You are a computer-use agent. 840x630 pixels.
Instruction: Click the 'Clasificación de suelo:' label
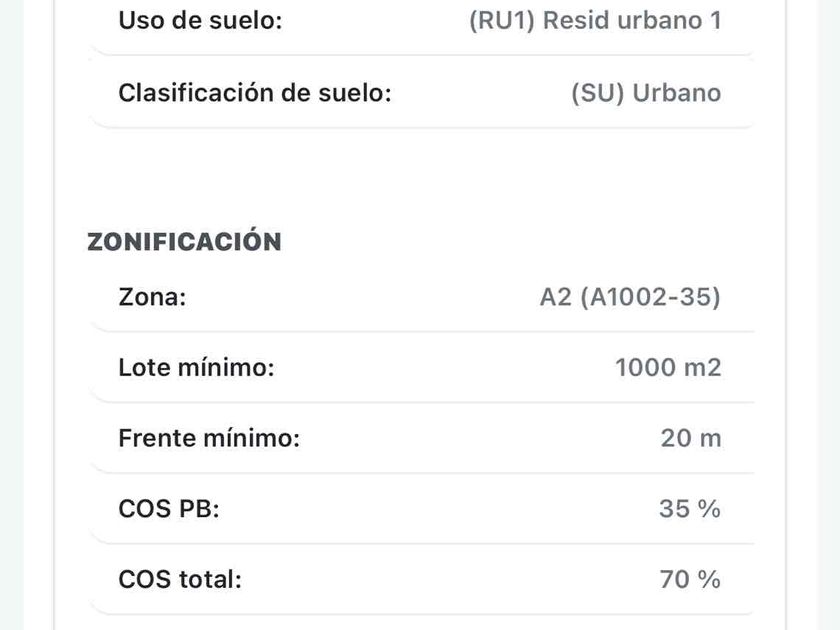tap(254, 93)
